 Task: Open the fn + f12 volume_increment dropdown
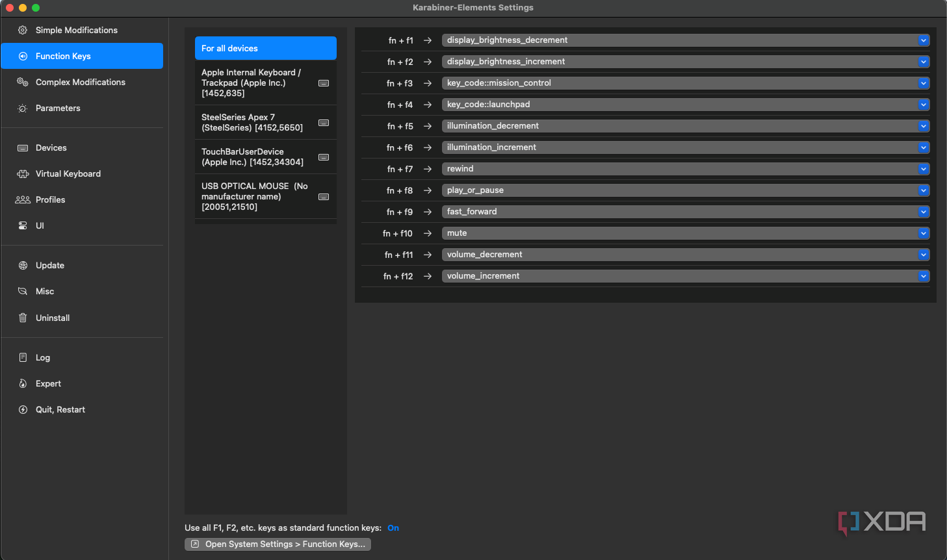686,276
